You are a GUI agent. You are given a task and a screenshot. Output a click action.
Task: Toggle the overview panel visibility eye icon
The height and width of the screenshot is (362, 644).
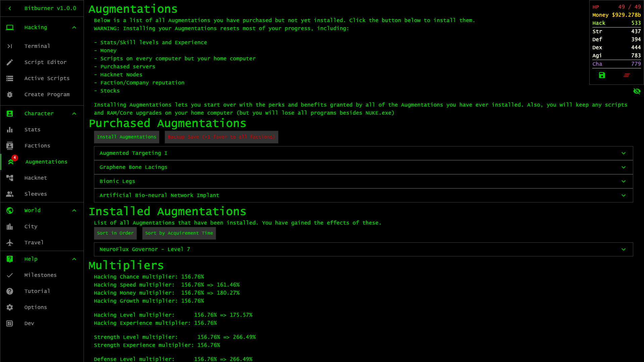pos(637,91)
